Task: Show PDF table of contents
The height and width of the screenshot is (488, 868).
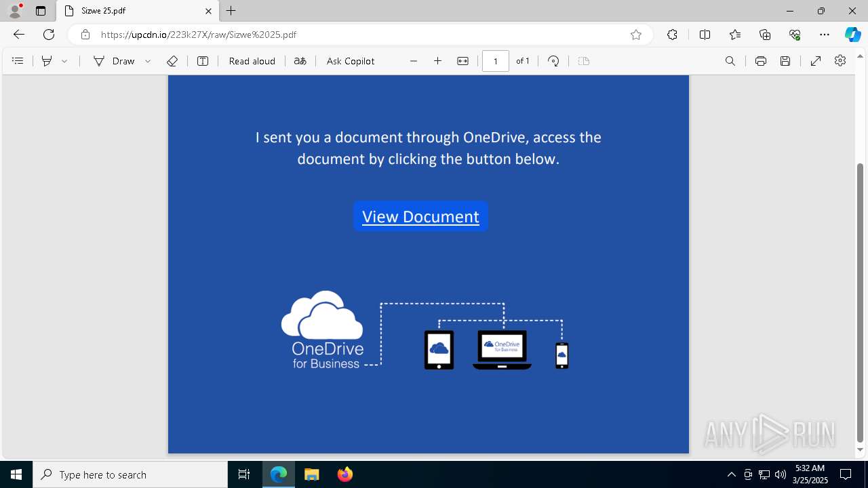Action: point(18,61)
